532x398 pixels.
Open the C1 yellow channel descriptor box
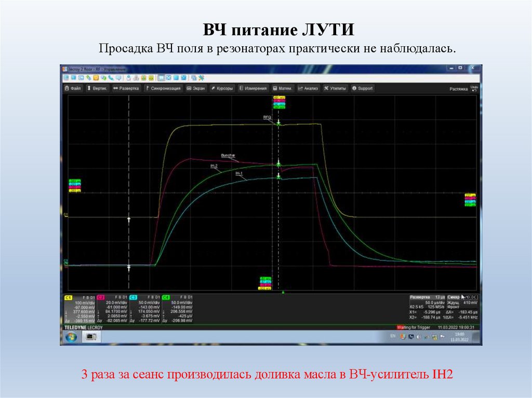[x=79, y=309]
